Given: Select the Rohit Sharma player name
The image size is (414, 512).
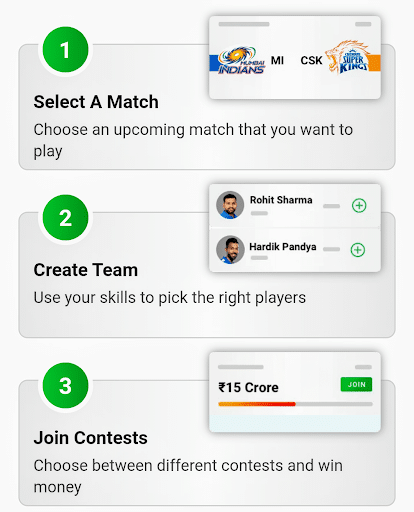Looking at the screenshot, I should [281, 200].
